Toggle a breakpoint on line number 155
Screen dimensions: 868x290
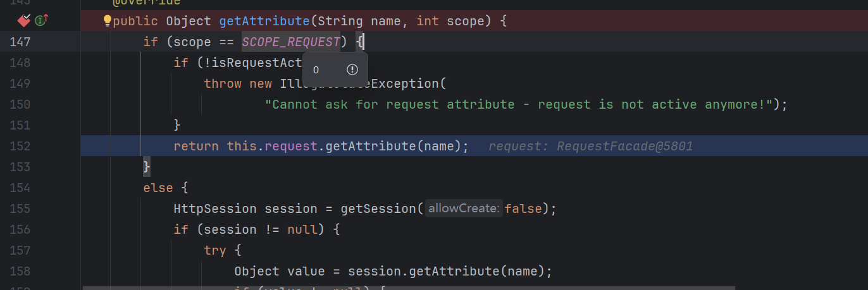pyautogui.click(x=38, y=208)
